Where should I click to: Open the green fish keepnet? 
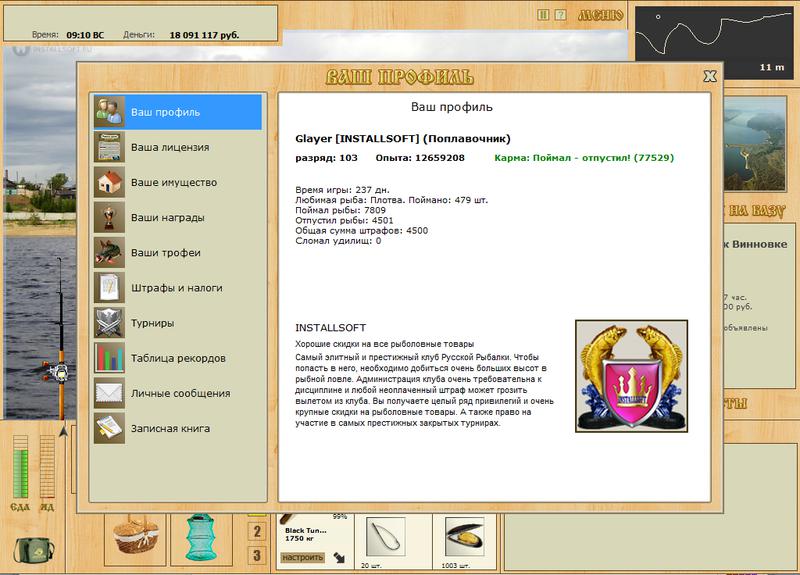(201, 538)
